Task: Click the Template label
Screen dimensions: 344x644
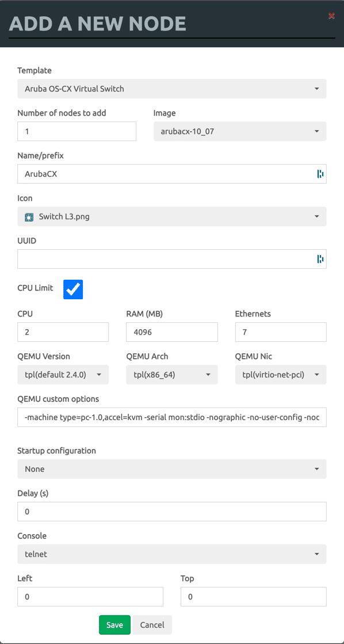Action: (x=35, y=71)
